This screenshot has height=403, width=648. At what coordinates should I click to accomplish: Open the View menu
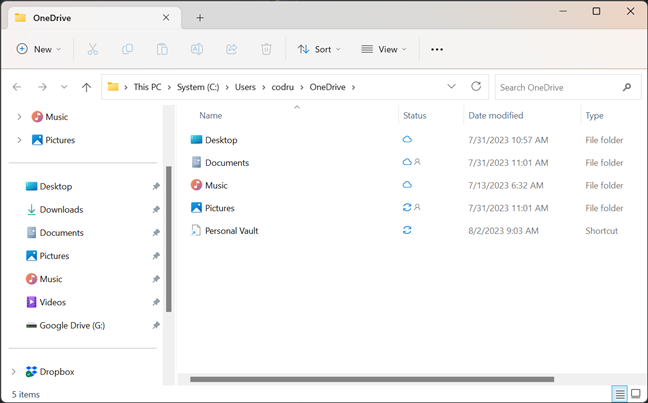coord(384,49)
